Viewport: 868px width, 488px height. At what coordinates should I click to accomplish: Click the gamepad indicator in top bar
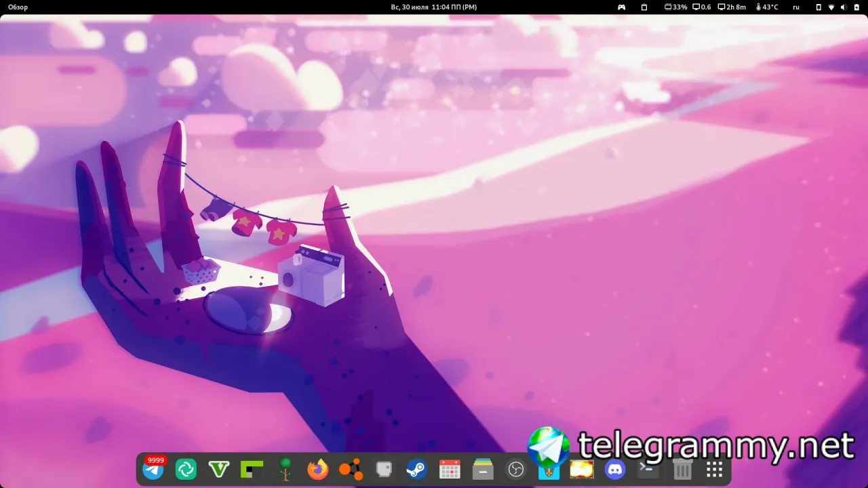(x=621, y=7)
